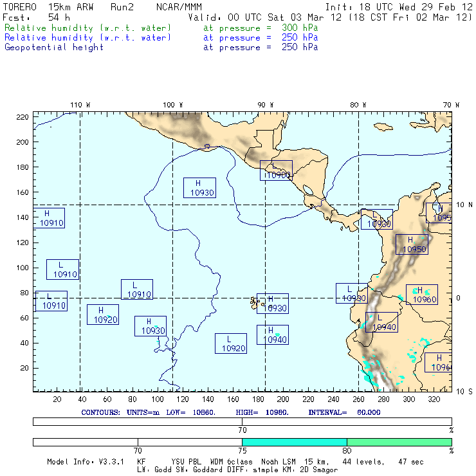Viewport: 476px width, 476px height.
Task: Click the 'L 10920' height box
Action: coord(231,343)
